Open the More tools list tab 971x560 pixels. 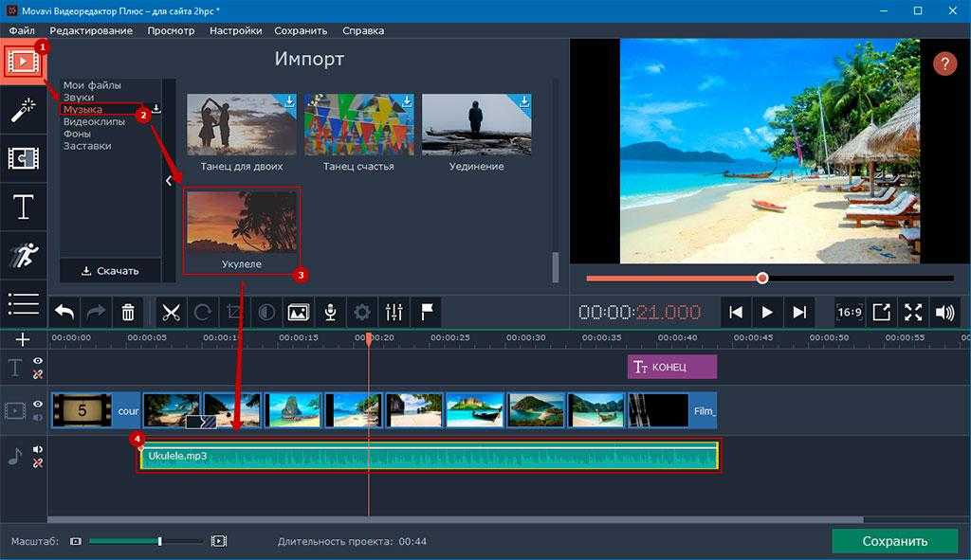click(23, 303)
